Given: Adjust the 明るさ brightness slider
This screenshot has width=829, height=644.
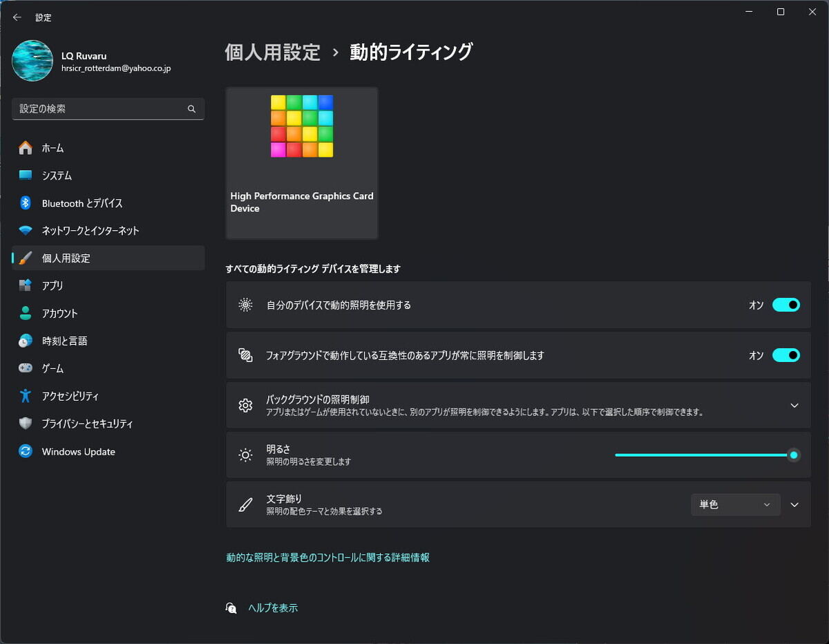Looking at the screenshot, I should tap(705, 455).
